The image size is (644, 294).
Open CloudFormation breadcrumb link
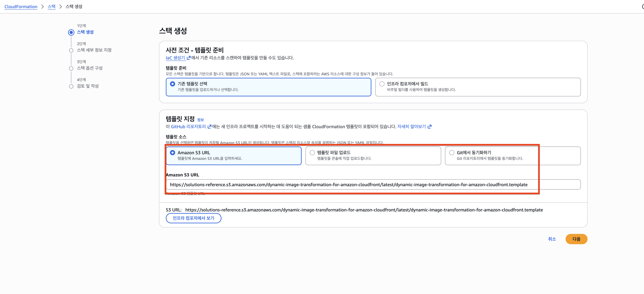click(x=21, y=7)
